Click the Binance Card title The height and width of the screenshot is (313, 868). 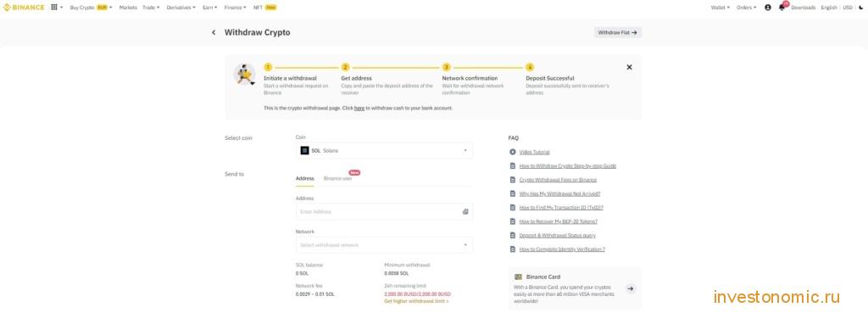click(543, 277)
